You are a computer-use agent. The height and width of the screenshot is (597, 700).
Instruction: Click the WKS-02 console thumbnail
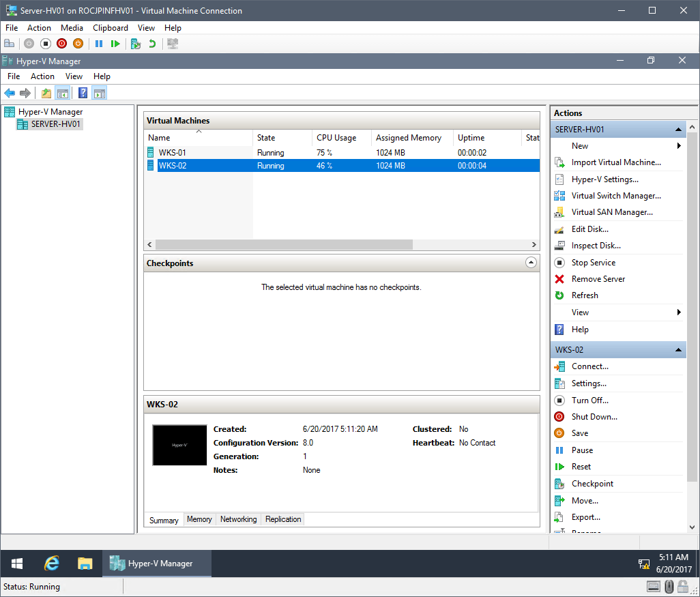[179, 445]
